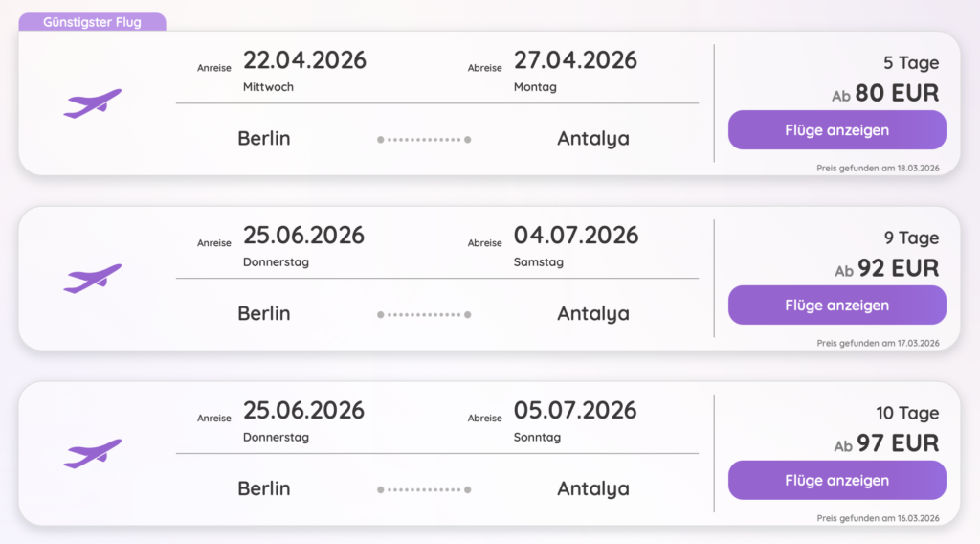Screen dimensions: 980x544
Task: Select the Ab 80 EUR price
Action: 885,94
